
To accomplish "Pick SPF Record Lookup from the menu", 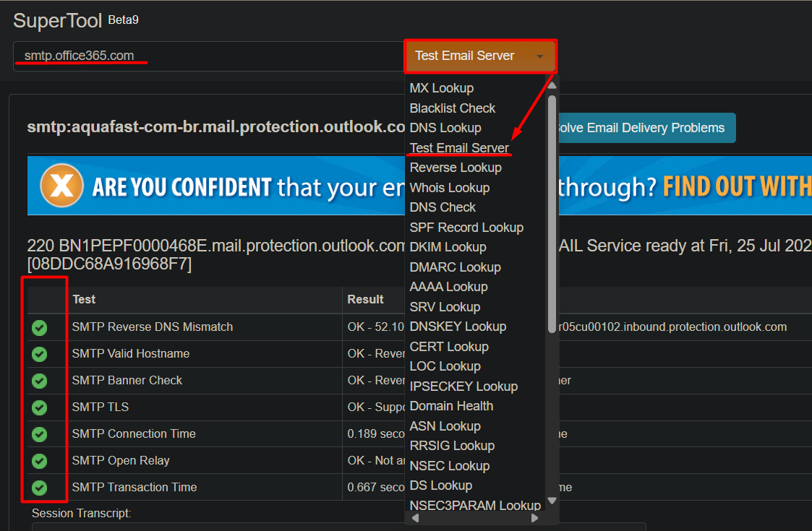I will pos(466,228).
